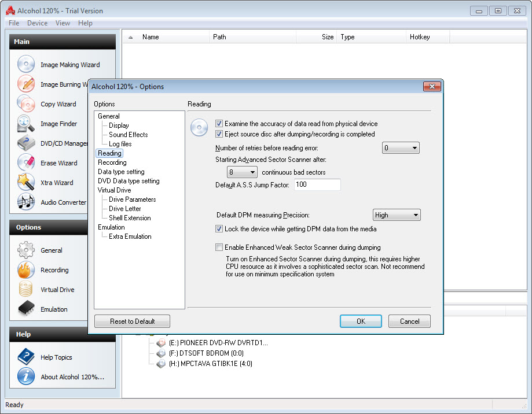The width and height of the screenshot is (532, 414).
Task: Close the Options dialog with X
Action: (x=432, y=86)
